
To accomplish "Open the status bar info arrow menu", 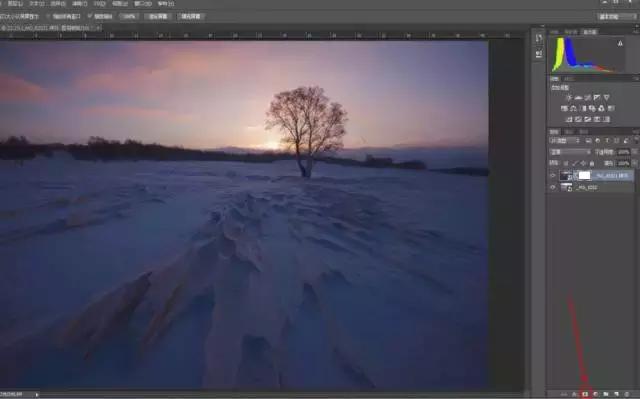I will [37, 395].
